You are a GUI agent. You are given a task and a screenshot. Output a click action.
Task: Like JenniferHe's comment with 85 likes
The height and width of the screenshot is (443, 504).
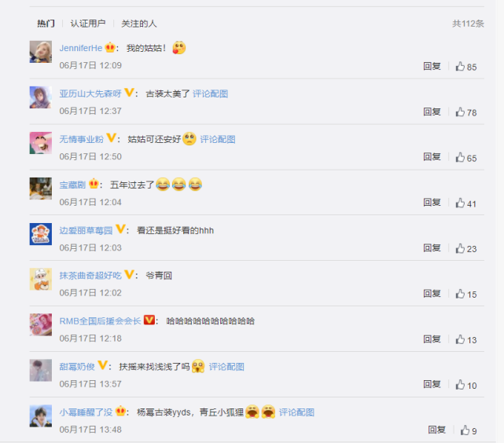[x=460, y=67]
